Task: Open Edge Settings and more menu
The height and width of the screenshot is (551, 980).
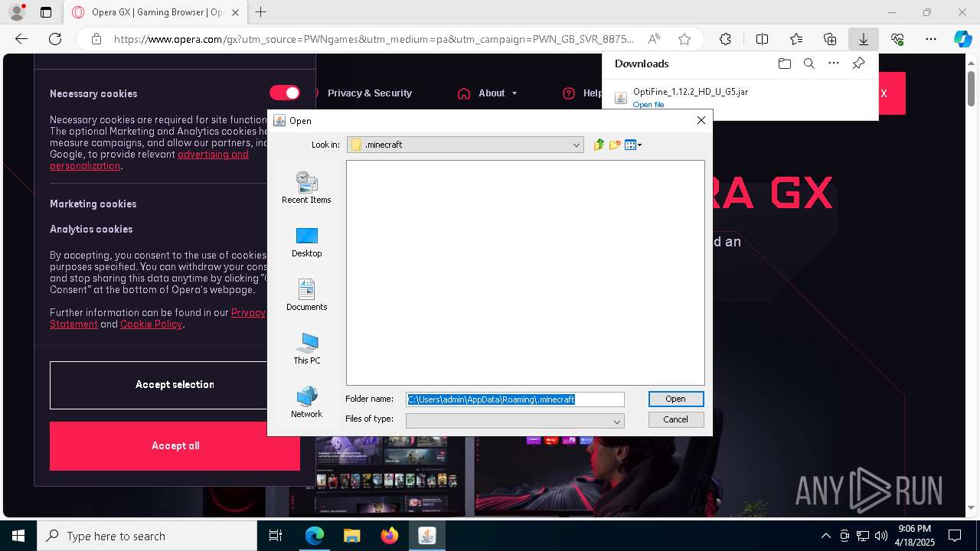Action: coord(931,39)
